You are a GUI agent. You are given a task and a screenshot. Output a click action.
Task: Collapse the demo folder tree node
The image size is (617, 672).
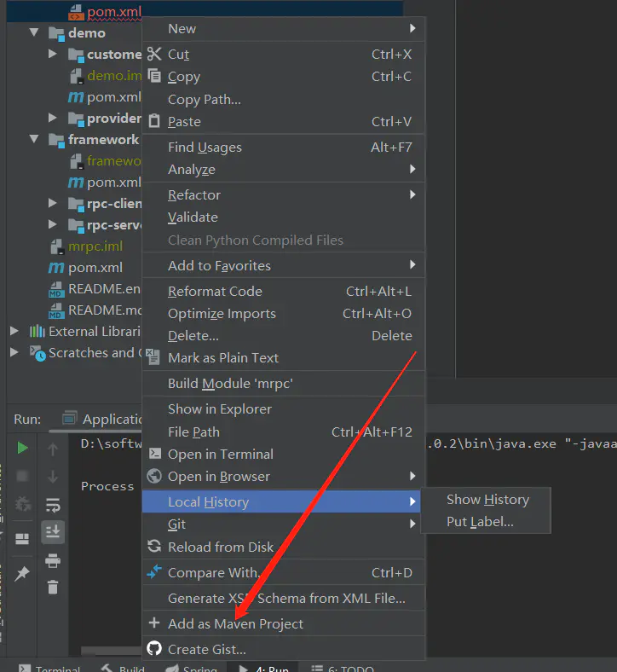[34, 32]
